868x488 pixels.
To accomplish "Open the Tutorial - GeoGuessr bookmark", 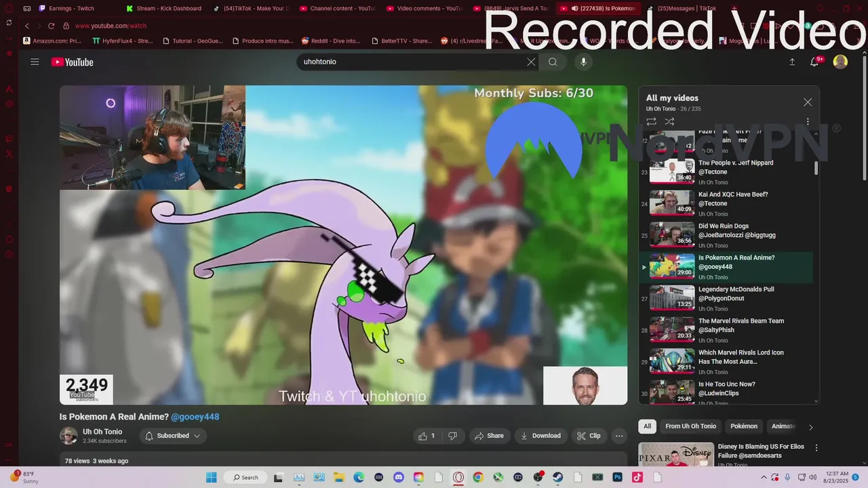I will click(x=193, y=41).
